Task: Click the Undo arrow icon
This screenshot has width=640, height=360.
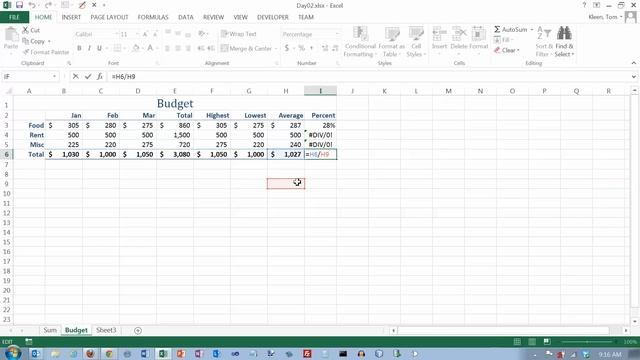Action: (x=32, y=5)
